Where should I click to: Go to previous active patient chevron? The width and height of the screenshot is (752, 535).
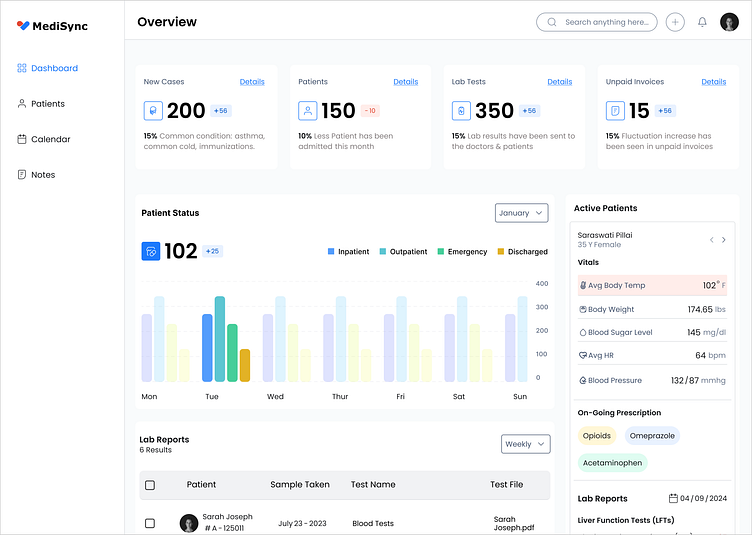711,240
